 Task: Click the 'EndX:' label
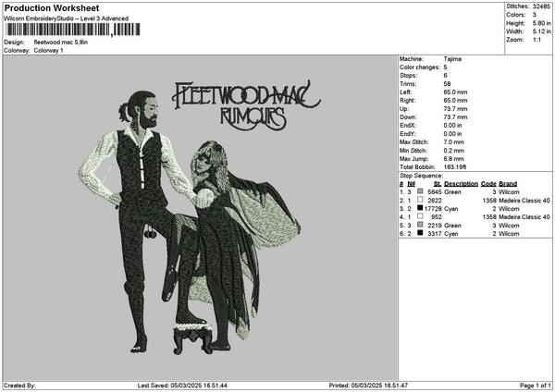click(x=408, y=126)
